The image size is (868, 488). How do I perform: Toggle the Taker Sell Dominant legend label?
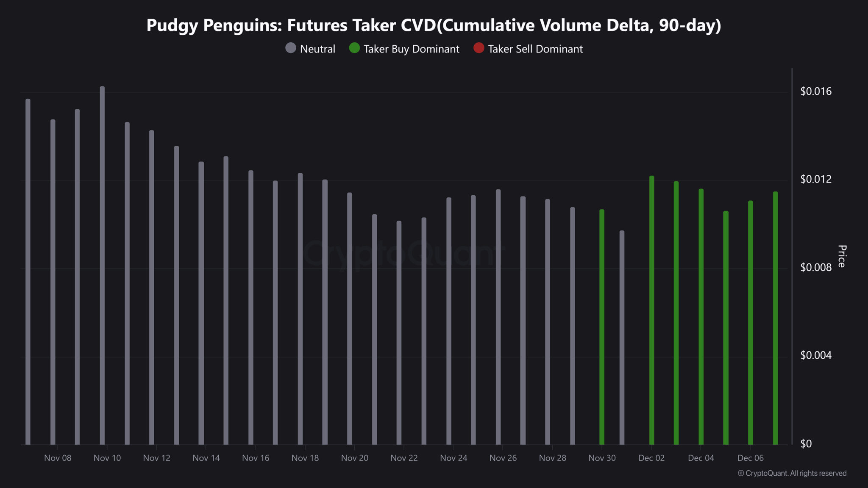535,49
